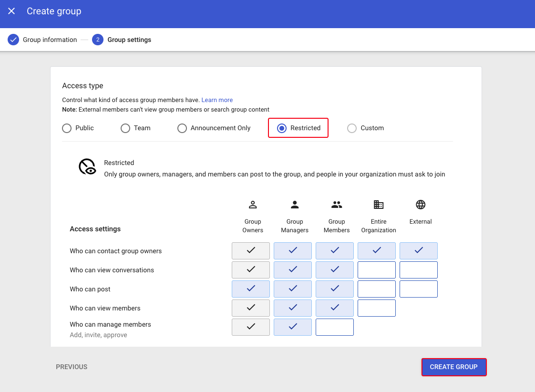Click the Note about External members
The image size is (535, 392).
tap(165, 110)
